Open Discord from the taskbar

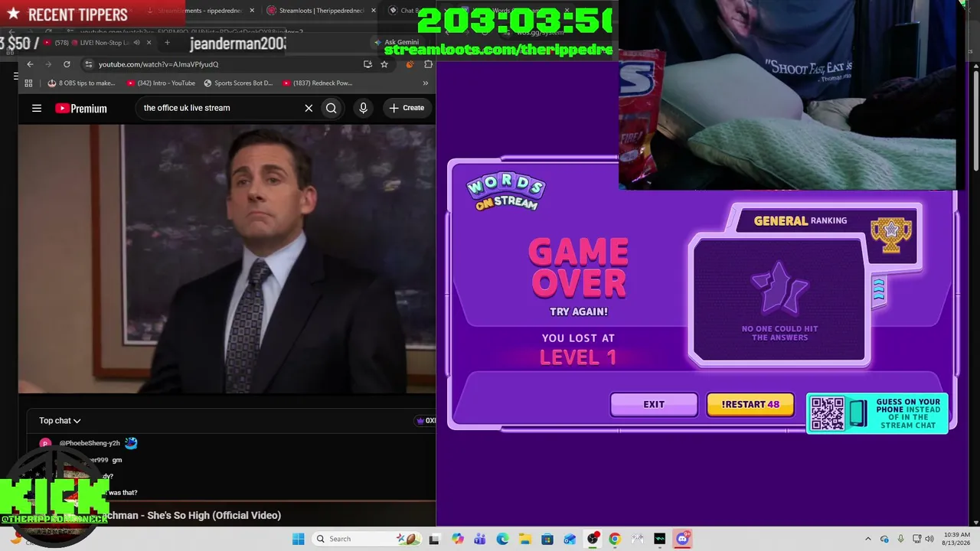(x=682, y=539)
